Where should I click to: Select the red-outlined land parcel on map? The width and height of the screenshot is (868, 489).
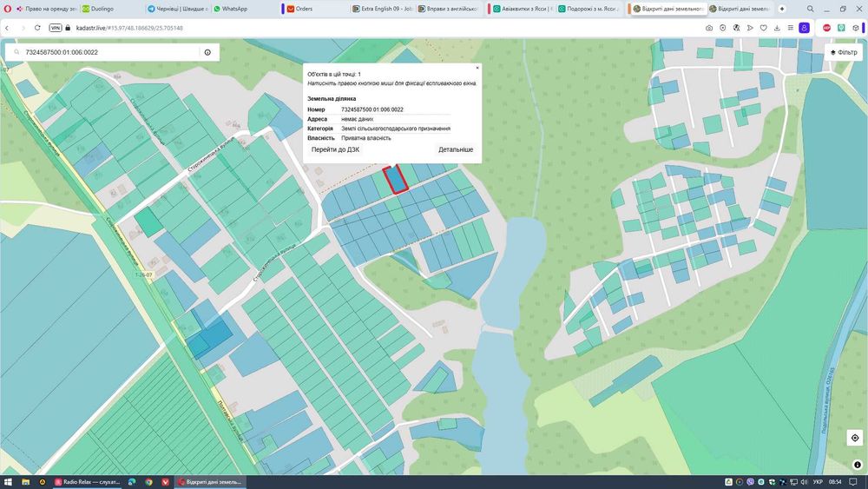coord(396,179)
